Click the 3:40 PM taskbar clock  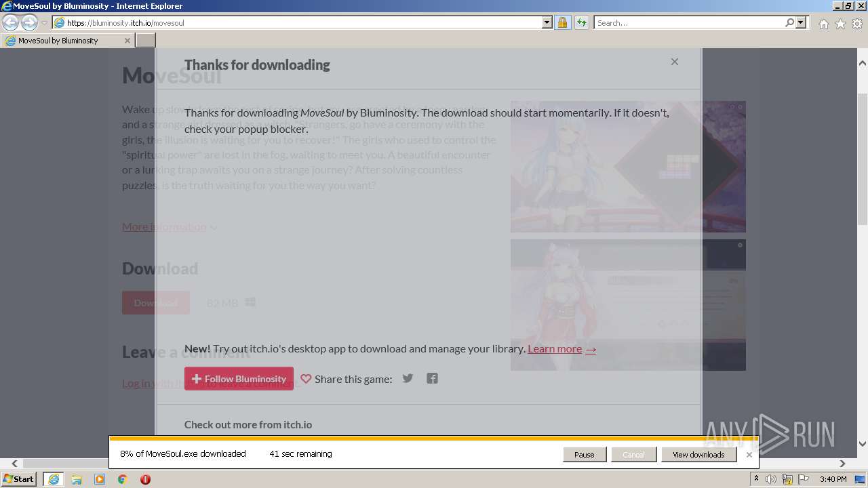click(x=833, y=479)
